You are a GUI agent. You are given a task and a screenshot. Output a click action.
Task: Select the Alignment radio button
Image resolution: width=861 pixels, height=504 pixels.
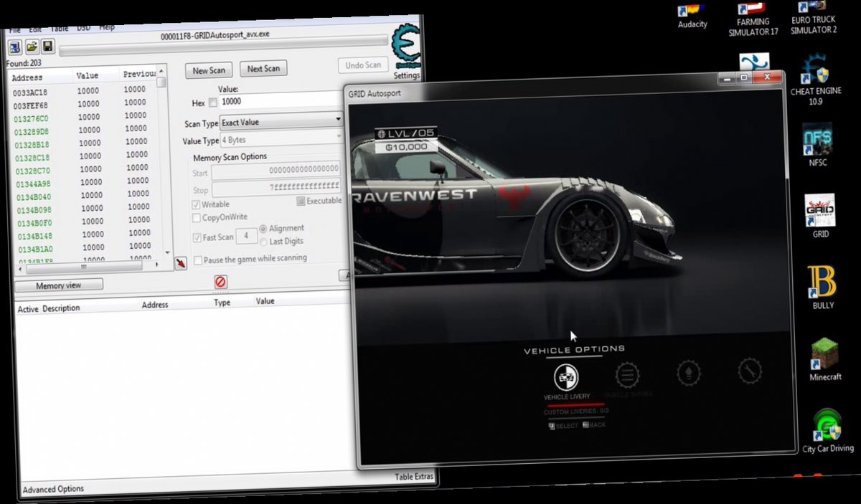pyautogui.click(x=263, y=229)
